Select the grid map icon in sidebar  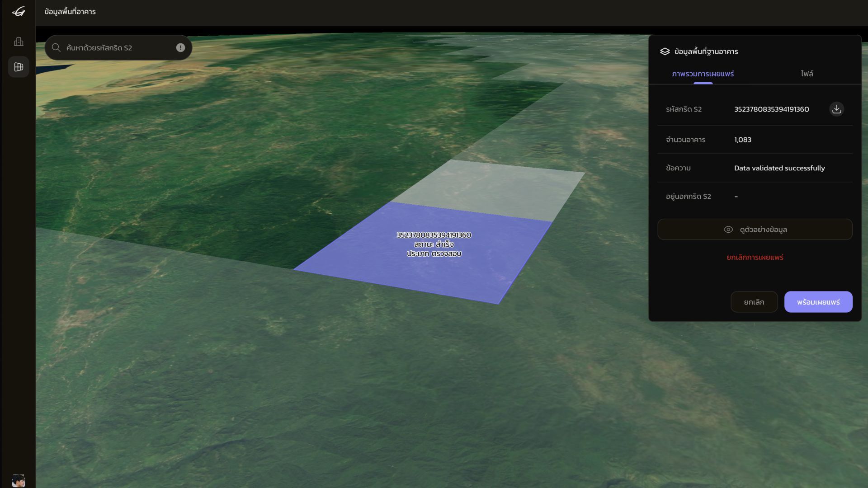(19, 67)
